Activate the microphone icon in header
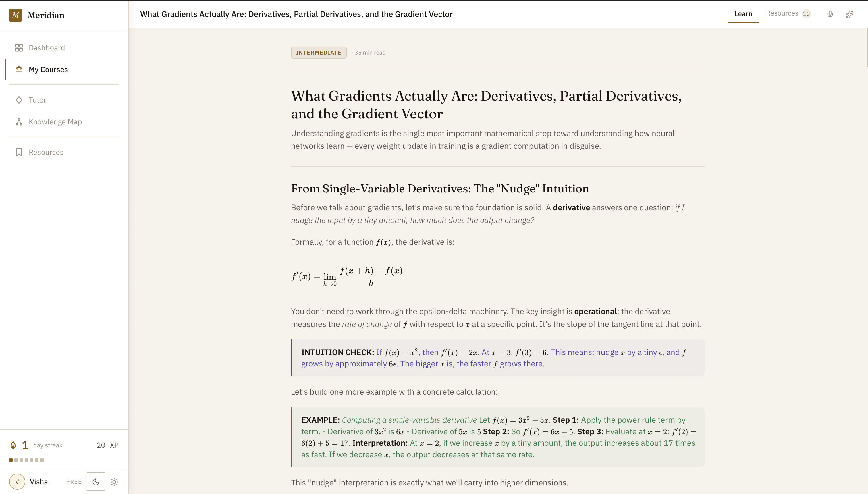This screenshot has height=494, width=868. pyautogui.click(x=830, y=14)
